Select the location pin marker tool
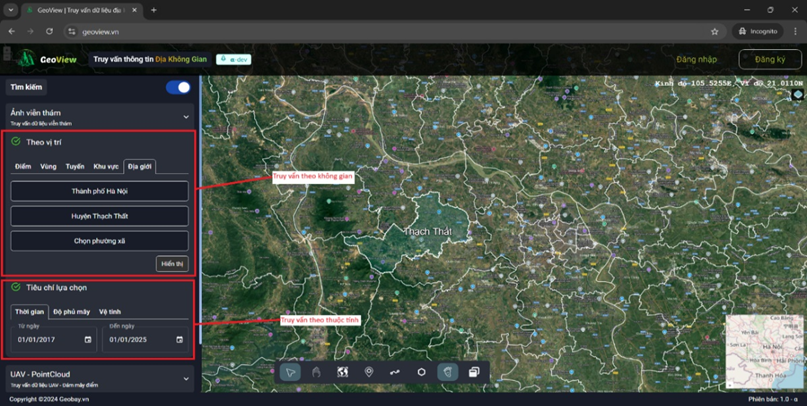Viewport: 807px width, 406px height. [369, 372]
